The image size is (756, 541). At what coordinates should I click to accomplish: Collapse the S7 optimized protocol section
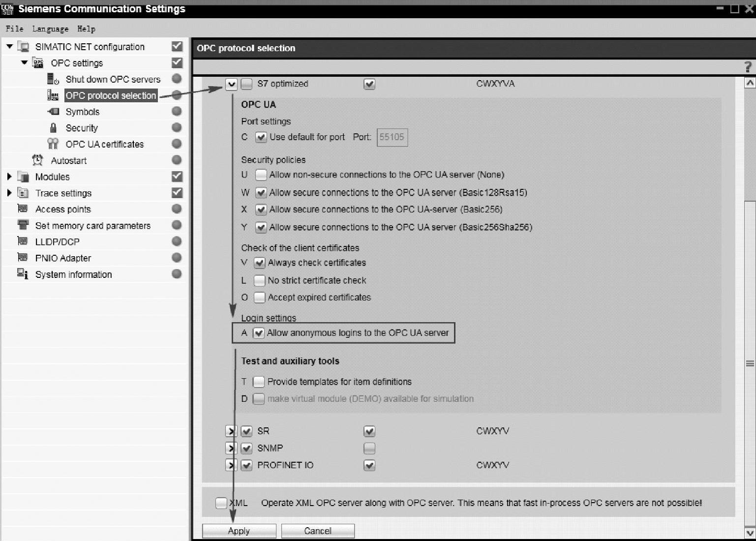232,84
